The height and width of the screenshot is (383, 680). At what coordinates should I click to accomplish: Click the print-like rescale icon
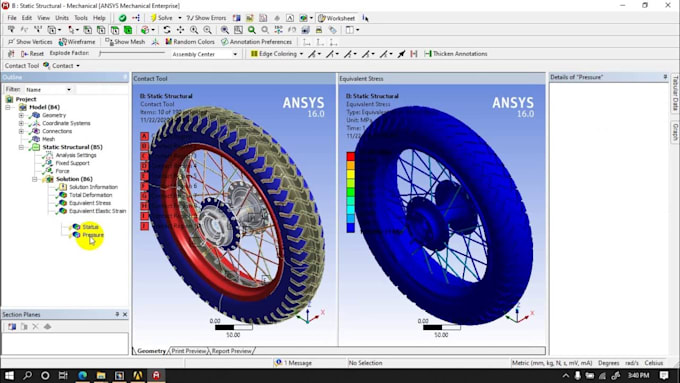click(319, 30)
